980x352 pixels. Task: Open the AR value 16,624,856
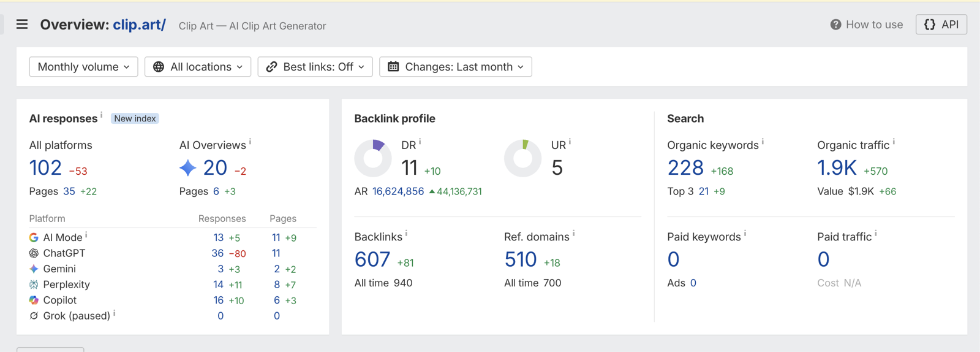click(398, 191)
